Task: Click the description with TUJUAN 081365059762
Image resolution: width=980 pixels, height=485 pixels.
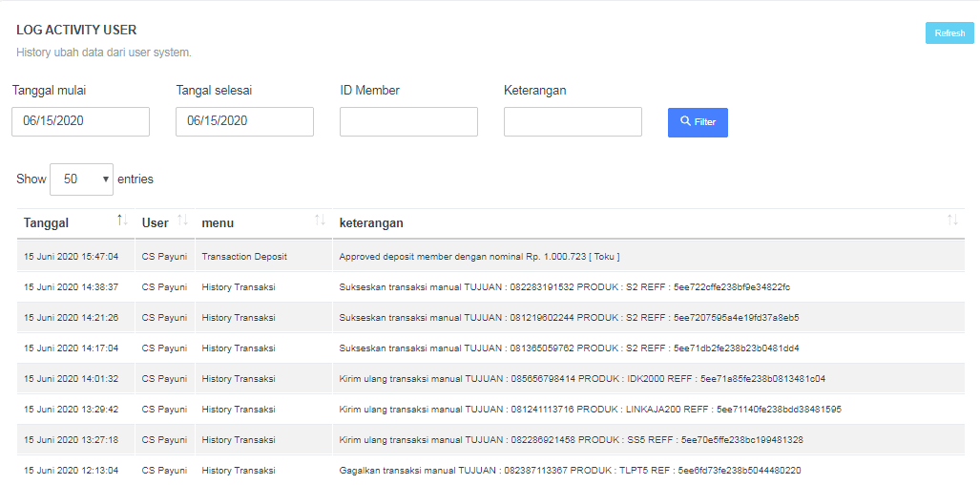Action: pyautogui.click(x=570, y=348)
